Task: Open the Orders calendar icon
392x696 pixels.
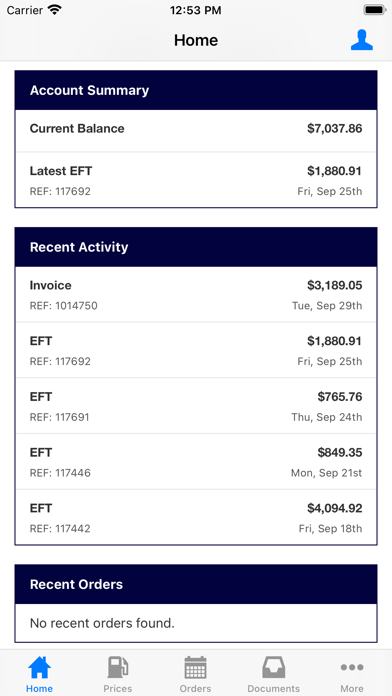Action: pos(196,667)
